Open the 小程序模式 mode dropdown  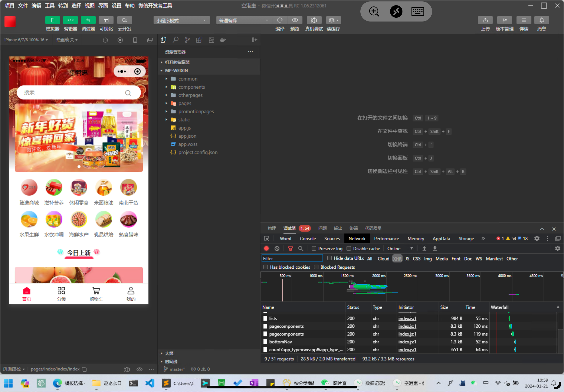[x=181, y=20]
